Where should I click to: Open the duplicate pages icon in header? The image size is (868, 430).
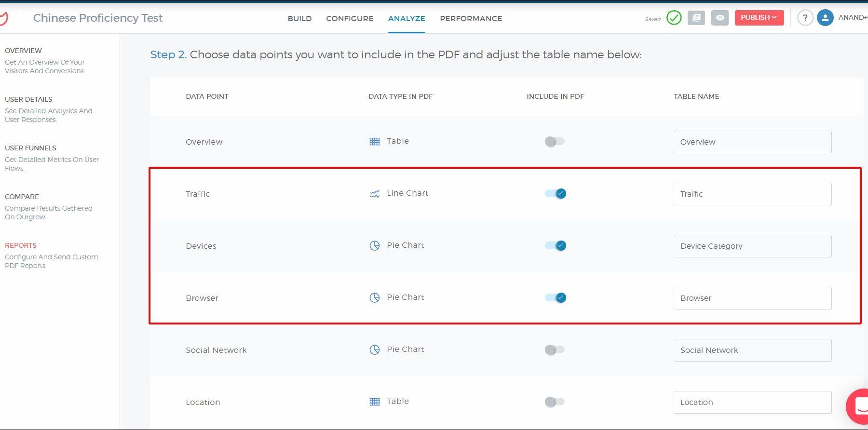point(696,18)
